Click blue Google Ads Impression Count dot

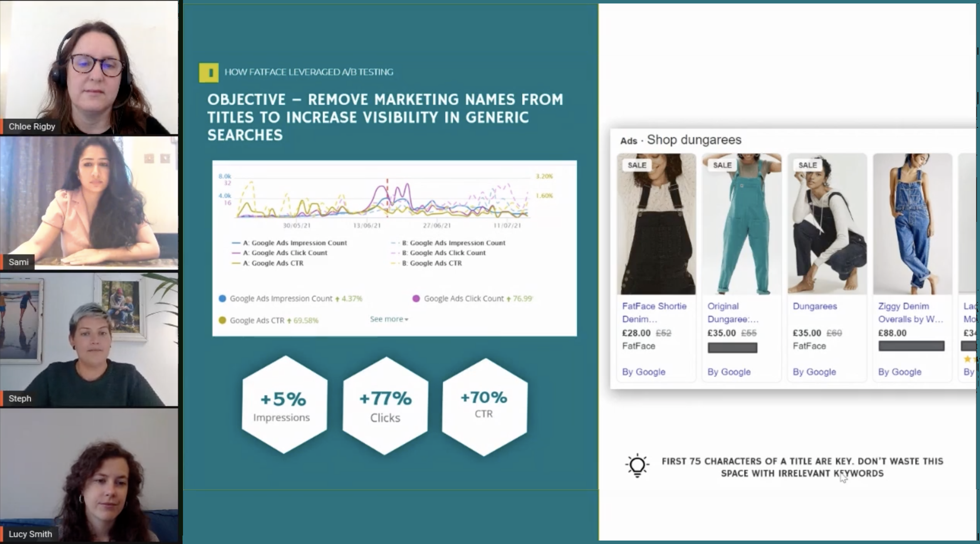pyautogui.click(x=222, y=299)
